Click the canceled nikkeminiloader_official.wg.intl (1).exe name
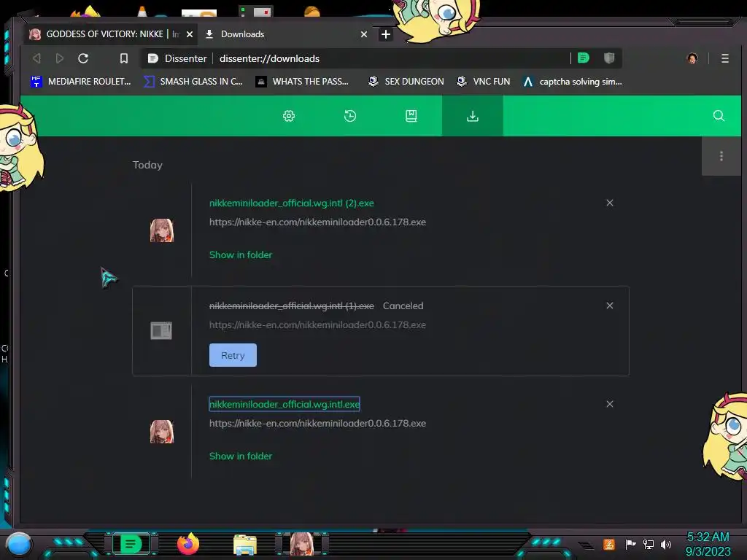 click(292, 306)
